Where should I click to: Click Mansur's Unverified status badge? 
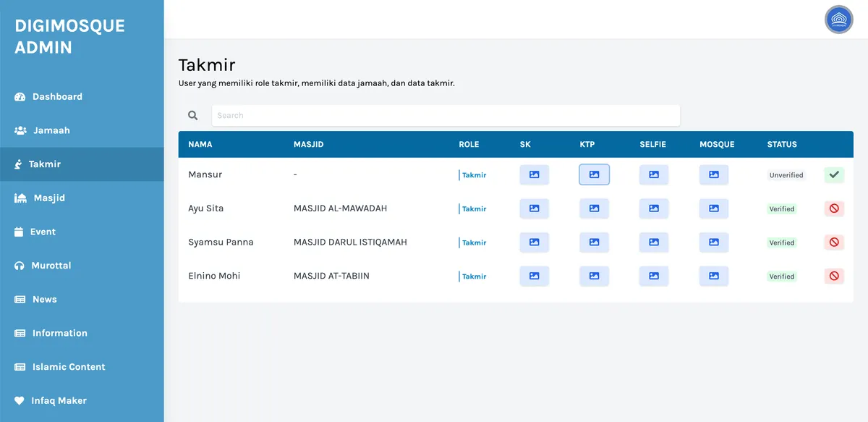[x=786, y=175]
